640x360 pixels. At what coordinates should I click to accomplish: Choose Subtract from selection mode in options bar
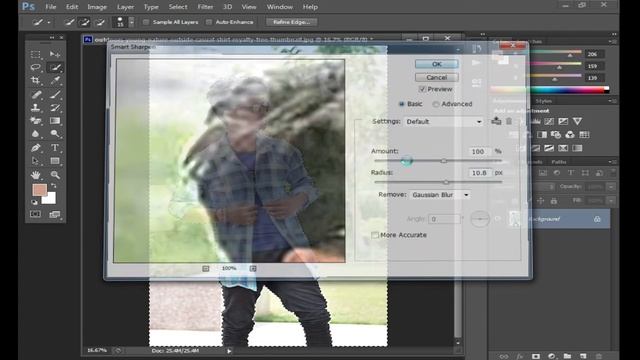pos(100,22)
